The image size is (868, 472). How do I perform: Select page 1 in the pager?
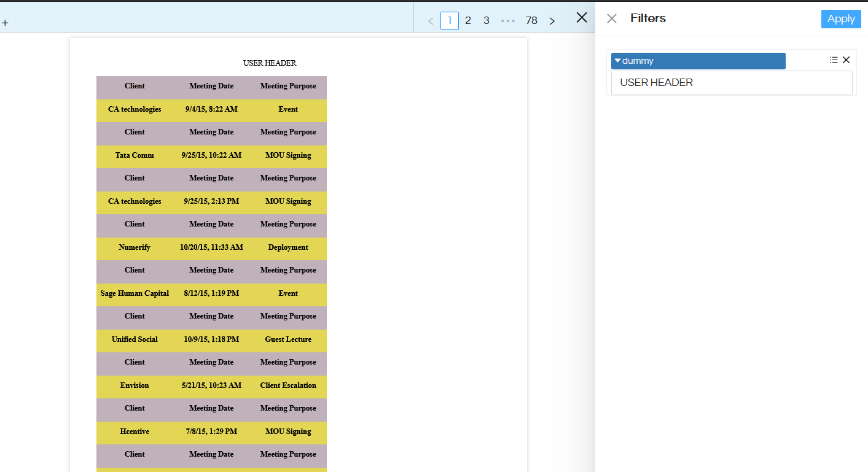coord(449,20)
